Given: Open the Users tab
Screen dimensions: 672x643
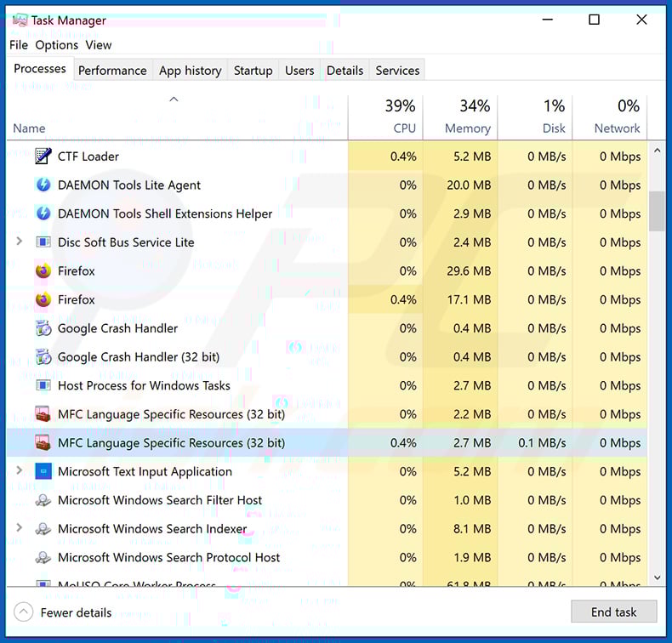Looking at the screenshot, I should coord(299,71).
